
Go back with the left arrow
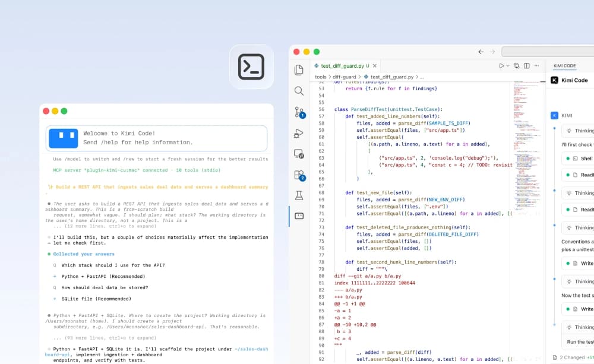coord(481,52)
